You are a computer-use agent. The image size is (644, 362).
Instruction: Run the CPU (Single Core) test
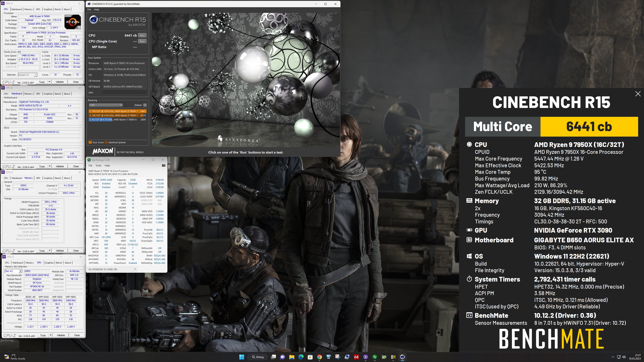pos(142,41)
